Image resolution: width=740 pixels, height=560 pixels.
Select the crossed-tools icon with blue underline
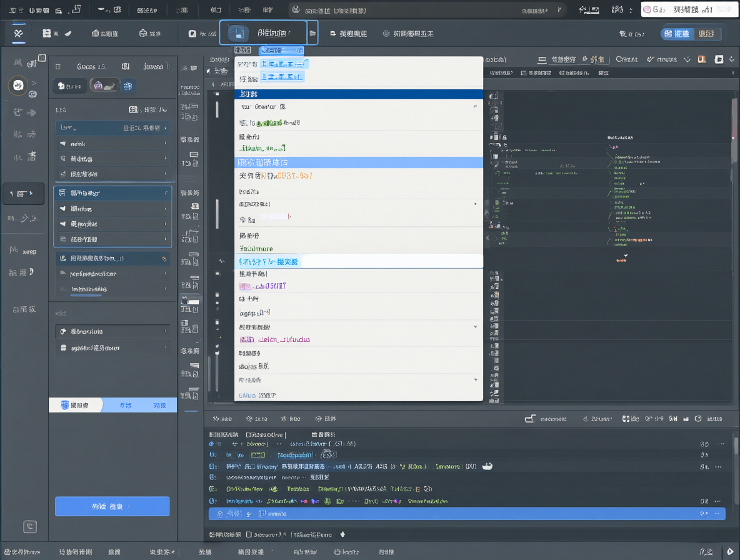point(18,33)
